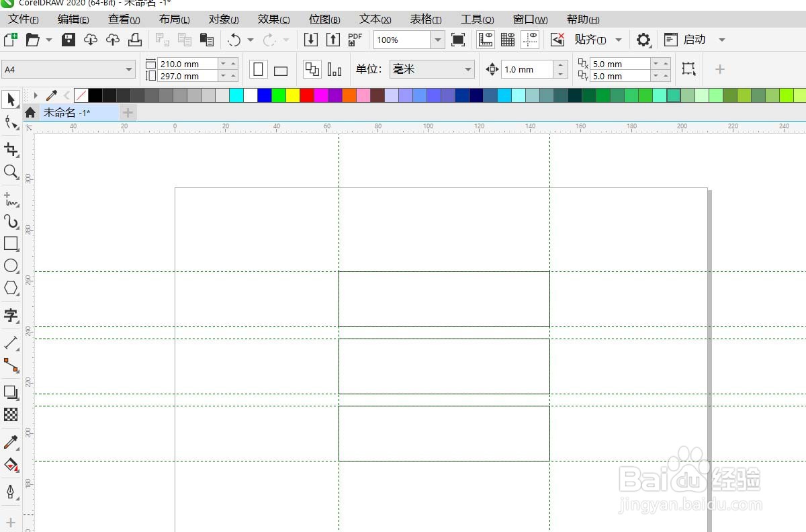Apply page size to current page
The height and width of the screenshot is (532, 806).
(x=334, y=69)
